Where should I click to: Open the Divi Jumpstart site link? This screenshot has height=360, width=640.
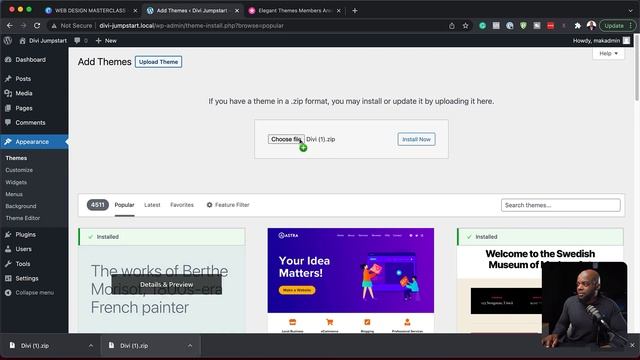click(x=43, y=40)
